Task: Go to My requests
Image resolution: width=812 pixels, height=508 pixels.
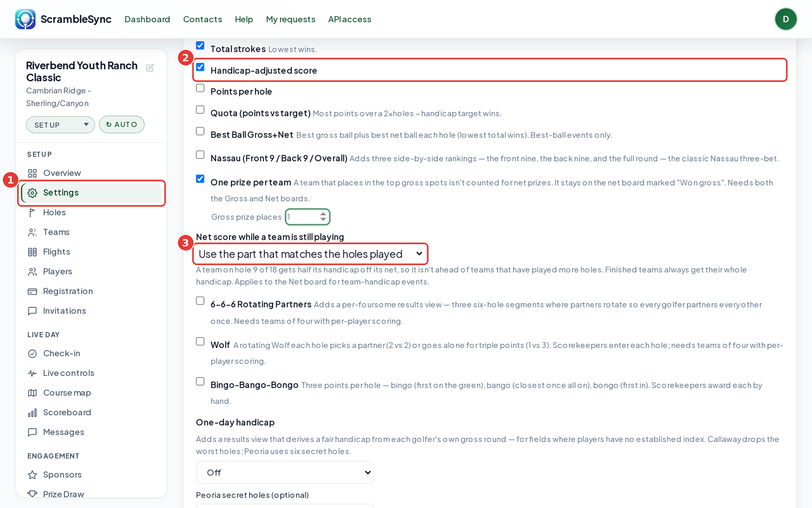Action: 291,19
